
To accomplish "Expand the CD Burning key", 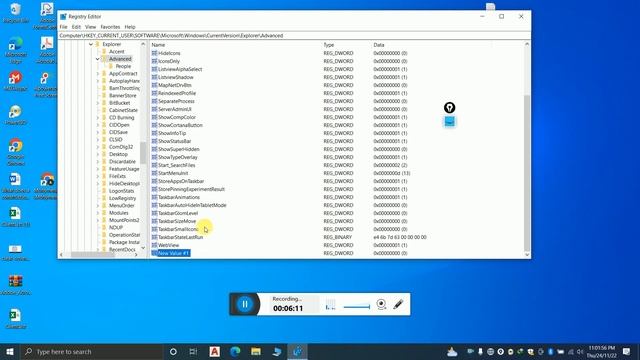I will 98,118.
